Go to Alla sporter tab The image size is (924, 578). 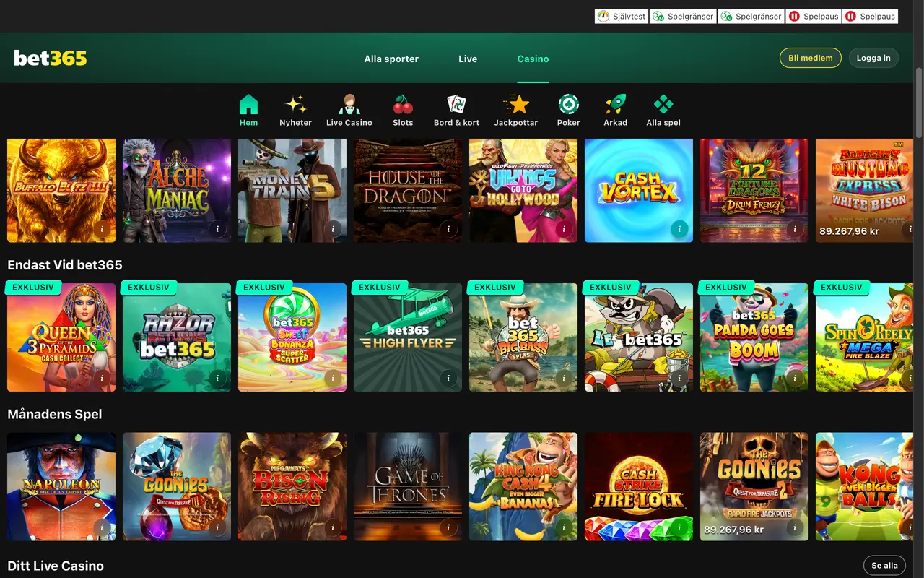point(391,59)
